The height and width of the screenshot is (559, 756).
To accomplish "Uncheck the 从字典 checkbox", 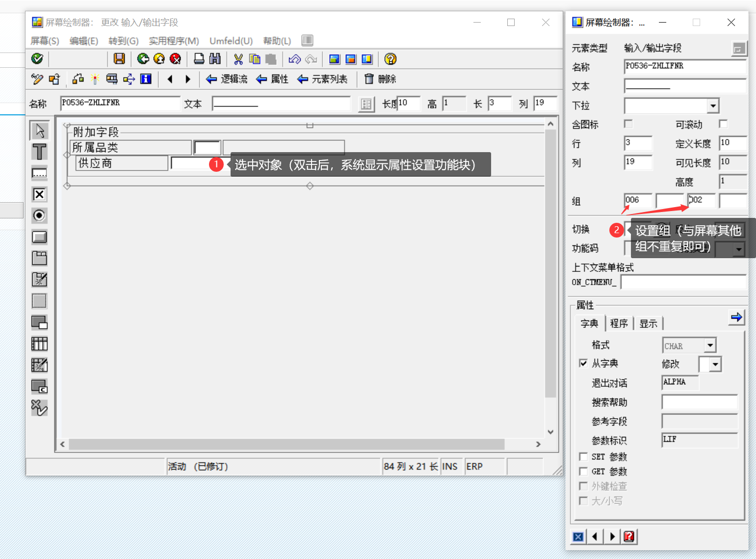I will coord(583,363).
